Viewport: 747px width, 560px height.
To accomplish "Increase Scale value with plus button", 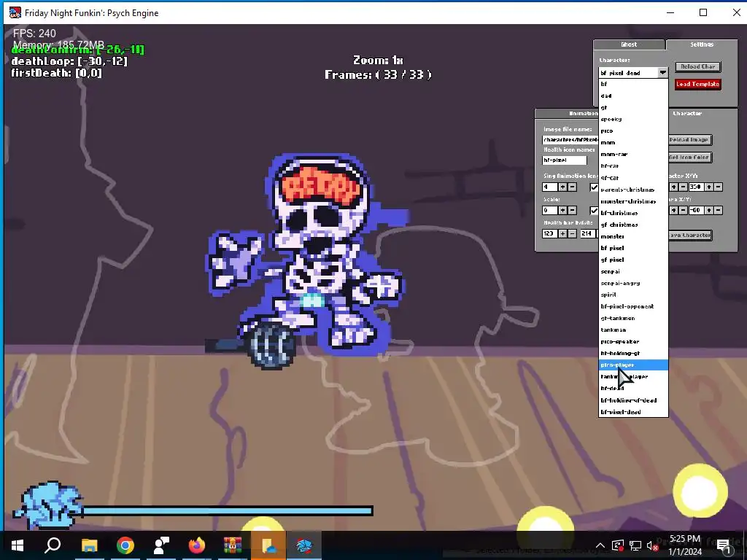I will click(x=562, y=210).
